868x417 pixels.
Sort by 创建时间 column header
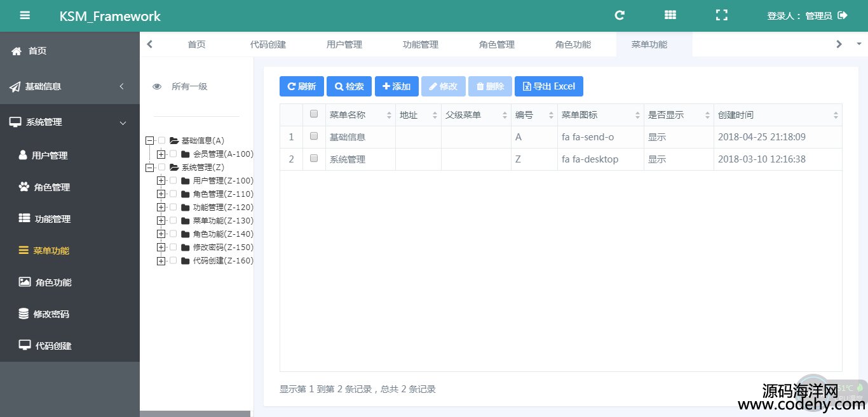point(778,115)
